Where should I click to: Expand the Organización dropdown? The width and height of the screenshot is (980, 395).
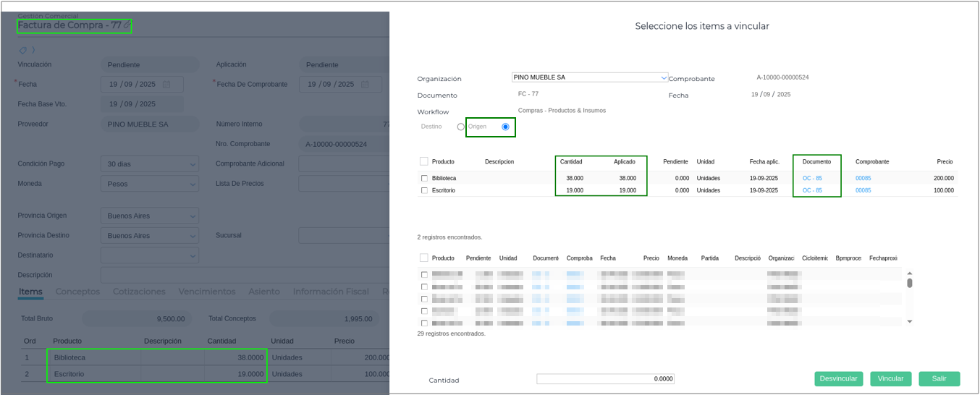coord(664,77)
